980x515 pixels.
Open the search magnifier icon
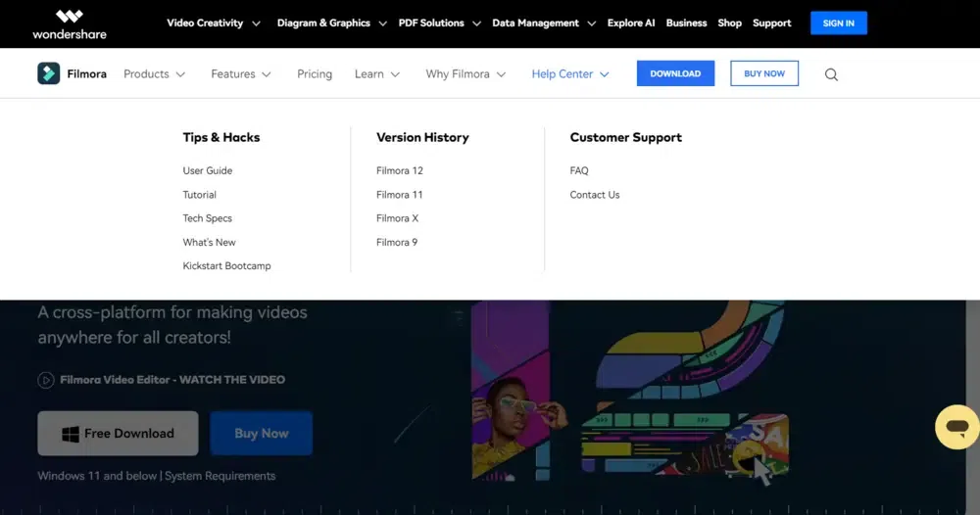831,74
